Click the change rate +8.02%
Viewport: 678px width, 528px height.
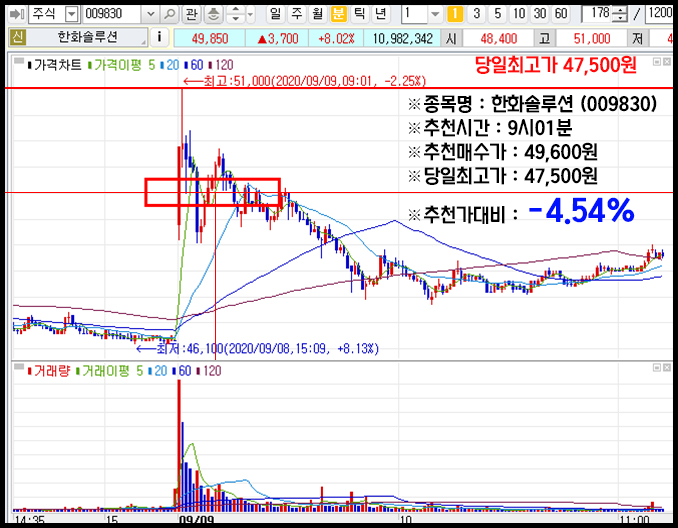tap(336, 38)
